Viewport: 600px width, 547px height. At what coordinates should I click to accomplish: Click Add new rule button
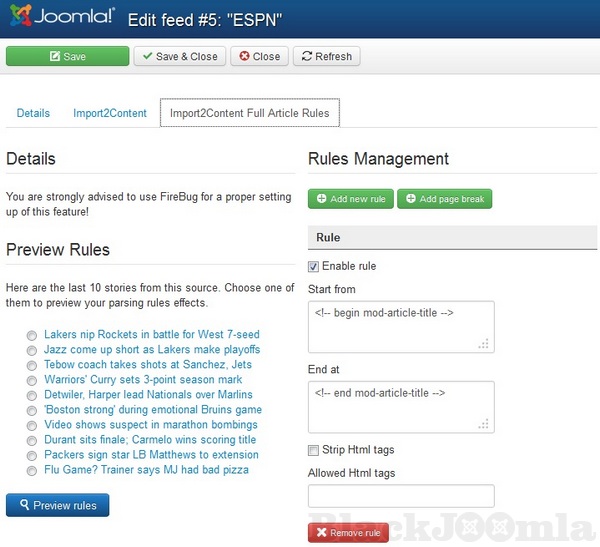[350, 199]
